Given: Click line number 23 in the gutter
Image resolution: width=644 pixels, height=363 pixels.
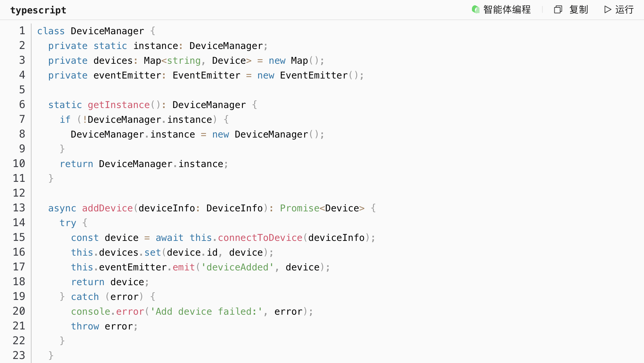Looking at the screenshot, I should pos(19,355).
